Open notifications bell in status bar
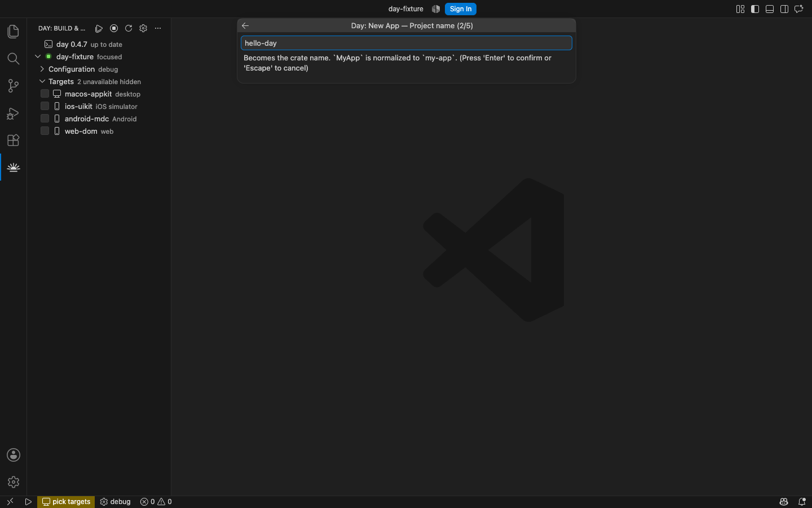 coord(802,502)
